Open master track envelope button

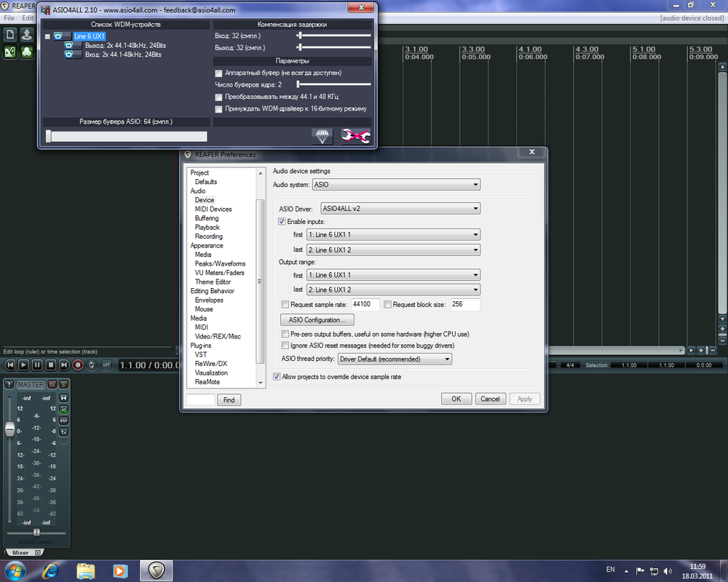(63, 420)
